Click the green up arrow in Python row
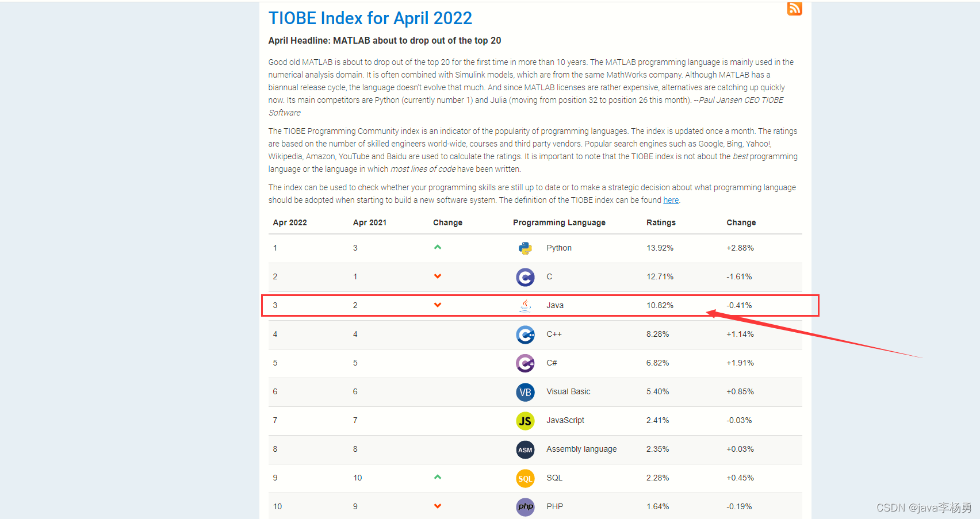Screen dimensions: 980x519 (x=438, y=247)
